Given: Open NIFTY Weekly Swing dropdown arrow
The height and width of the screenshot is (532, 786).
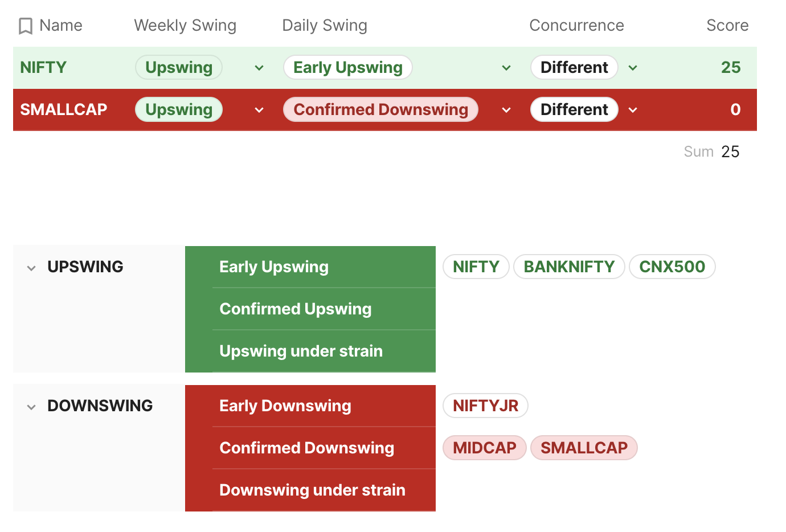Looking at the screenshot, I should pyautogui.click(x=259, y=68).
